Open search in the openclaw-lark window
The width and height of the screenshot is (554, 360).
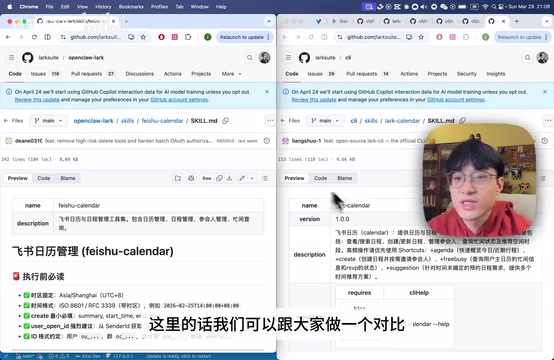(x=250, y=58)
